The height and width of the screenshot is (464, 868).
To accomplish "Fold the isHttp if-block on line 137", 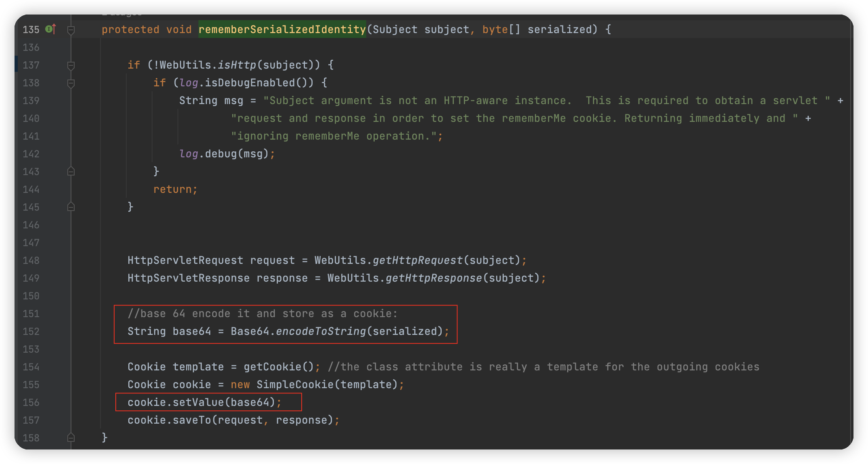I will click(x=71, y=65).
